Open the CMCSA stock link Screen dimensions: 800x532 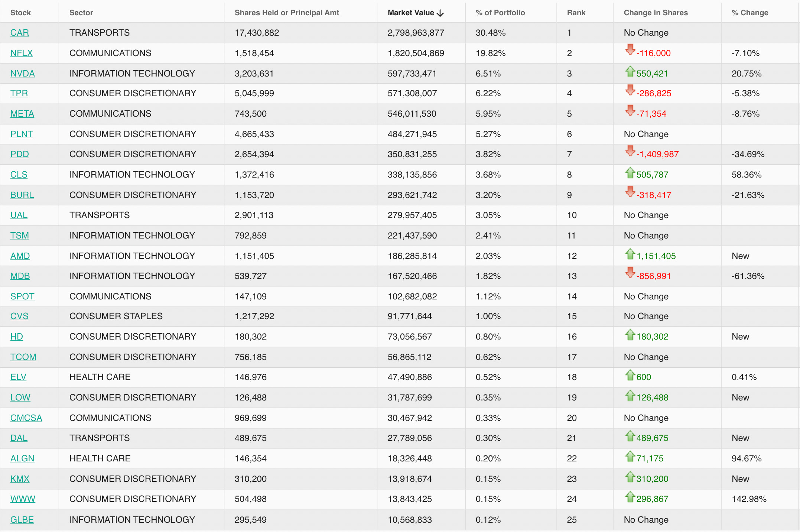(26, 418)
